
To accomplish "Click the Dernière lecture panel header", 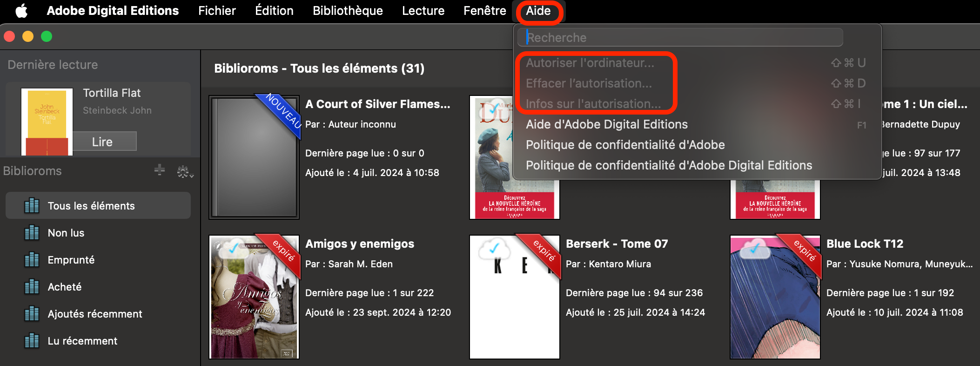I will pos(53,65).
